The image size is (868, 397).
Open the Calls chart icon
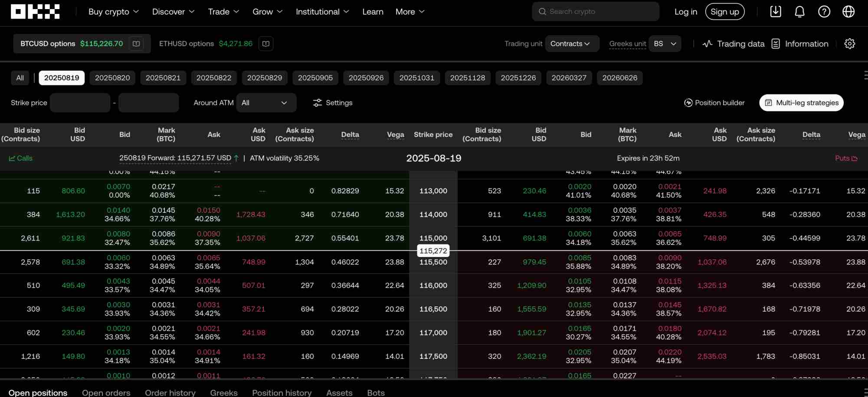13,158
